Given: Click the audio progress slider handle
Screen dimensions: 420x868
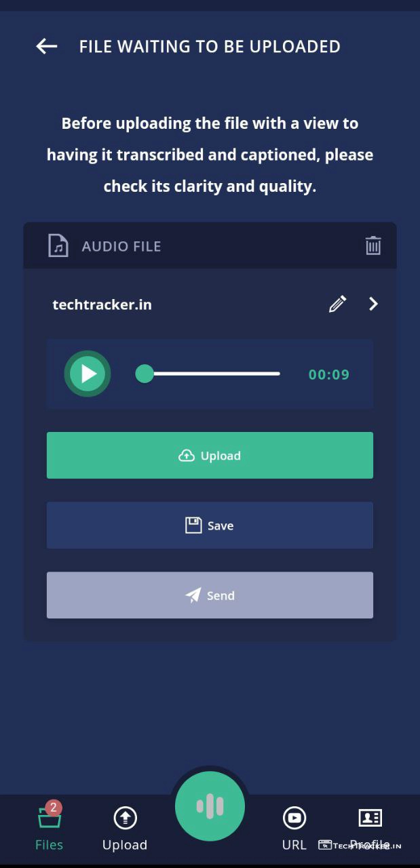Looking at the screenshot, I should (x=145, y=374).
